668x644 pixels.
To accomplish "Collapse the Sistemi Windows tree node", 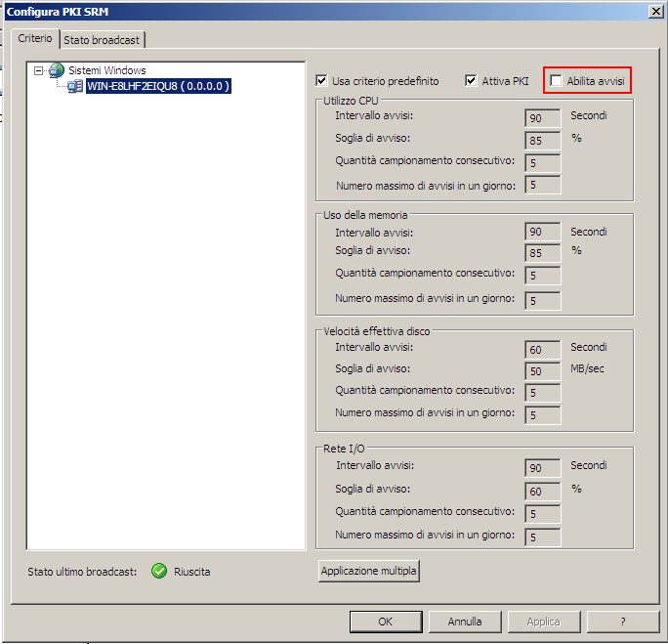I will coord(38,70).
